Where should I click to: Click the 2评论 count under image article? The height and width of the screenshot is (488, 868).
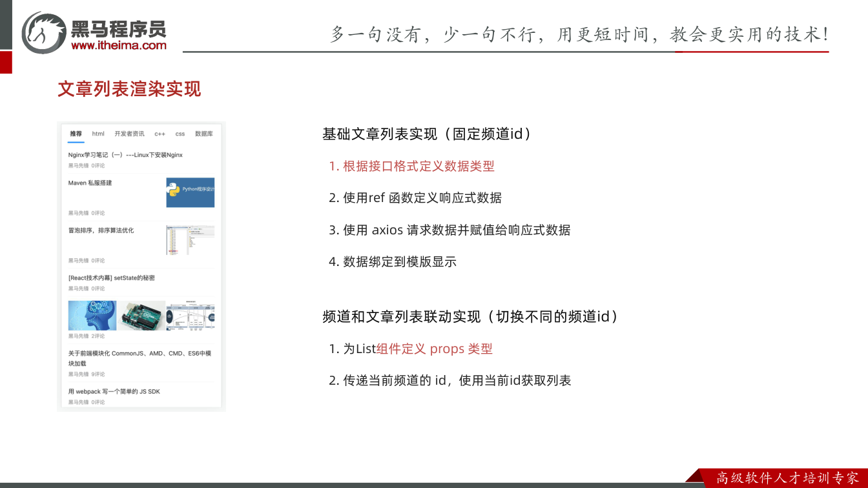[x=98, y=336]
